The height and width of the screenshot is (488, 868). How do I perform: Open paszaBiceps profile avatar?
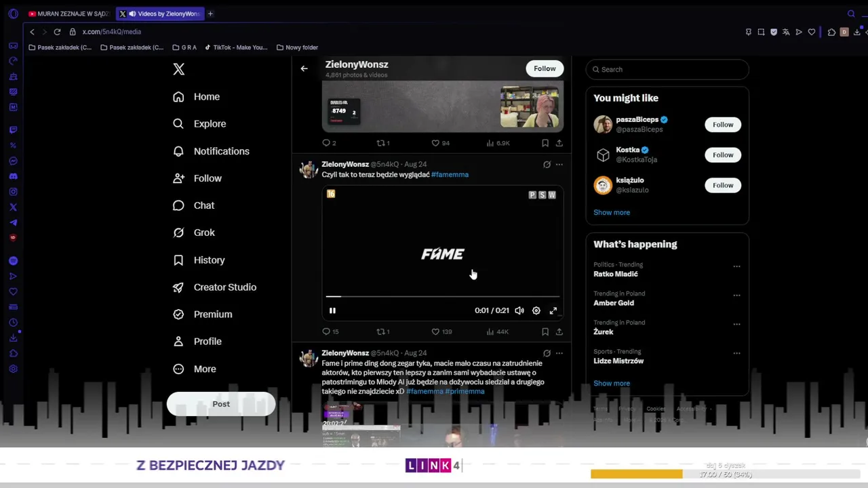pyautogui.click(x=603, y=125)
